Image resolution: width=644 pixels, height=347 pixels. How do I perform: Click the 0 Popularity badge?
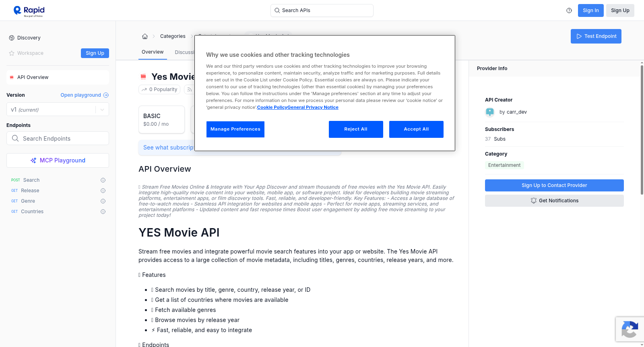coord(160,89)
